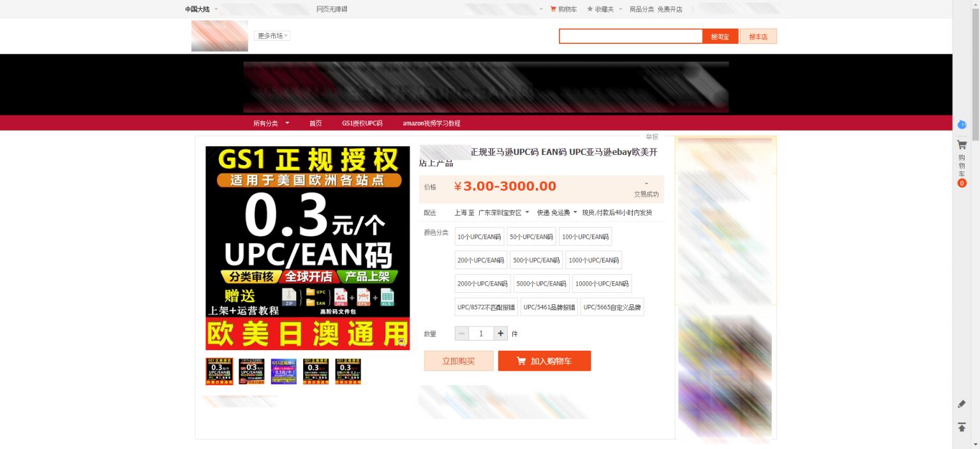Click 免费开店 link

670,9
